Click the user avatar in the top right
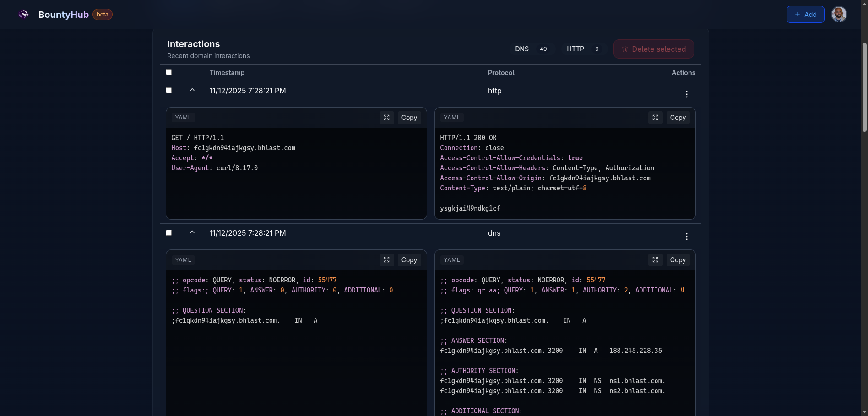 (x=839, y=14)
